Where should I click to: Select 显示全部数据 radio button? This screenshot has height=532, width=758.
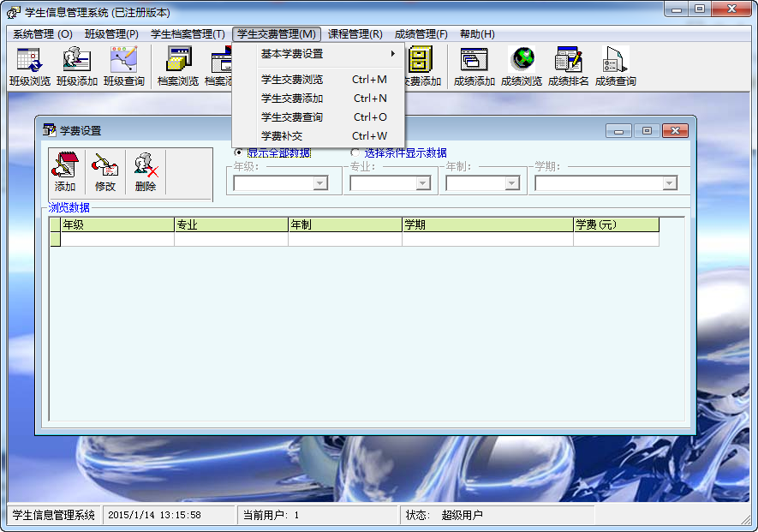click(239, 152)
